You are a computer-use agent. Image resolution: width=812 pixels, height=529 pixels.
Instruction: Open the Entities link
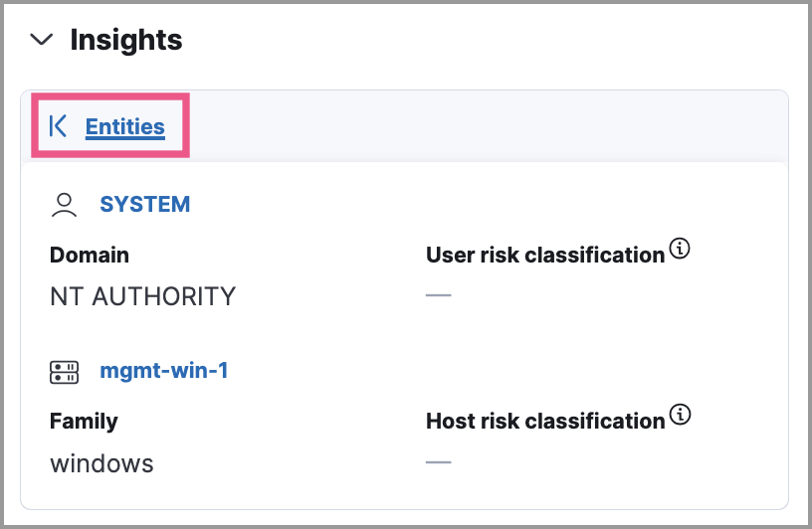click(124, 126)
